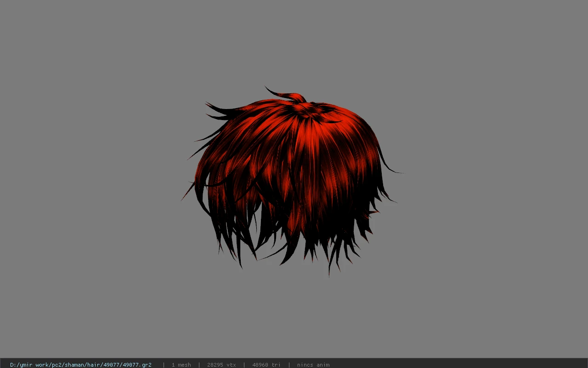
Task: Click the '48960 tri' triangle count
Action: click(x=266, y=365)
